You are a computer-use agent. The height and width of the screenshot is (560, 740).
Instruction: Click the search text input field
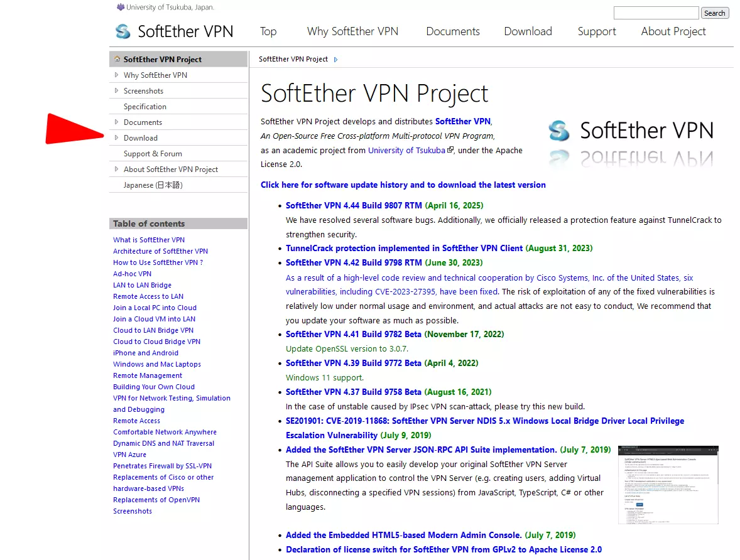click(656, 13)
